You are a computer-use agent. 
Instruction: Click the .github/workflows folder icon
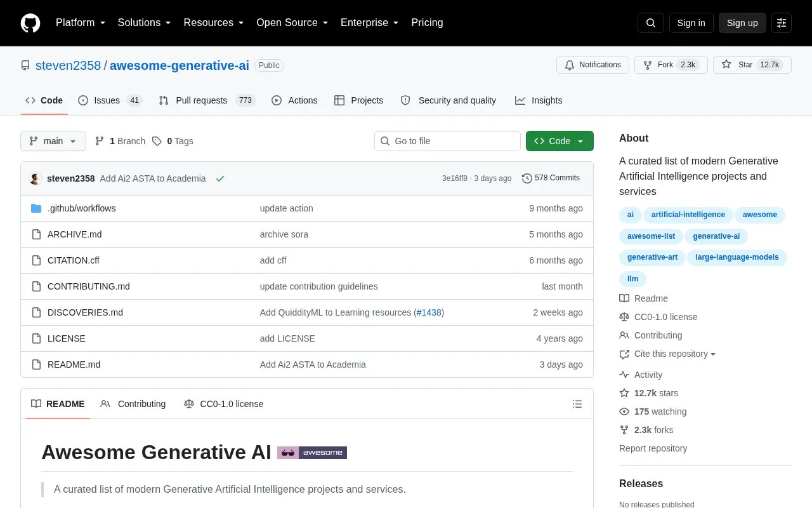(36, 208)
